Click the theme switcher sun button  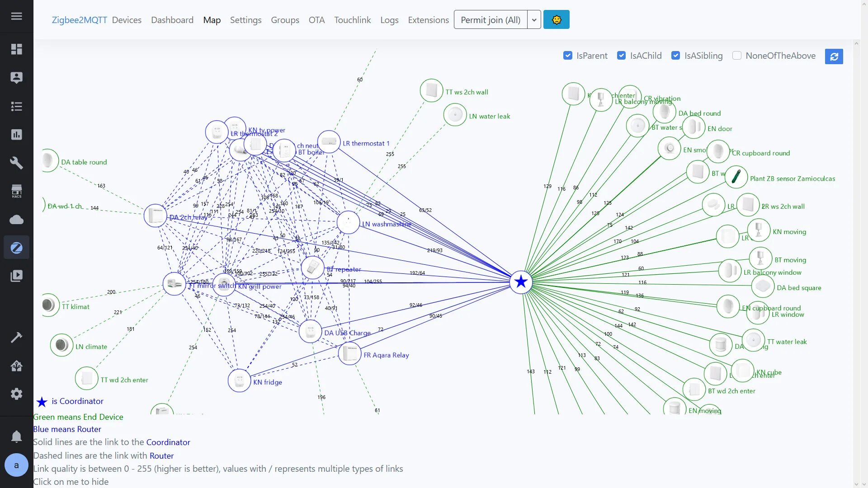point(556,20)
